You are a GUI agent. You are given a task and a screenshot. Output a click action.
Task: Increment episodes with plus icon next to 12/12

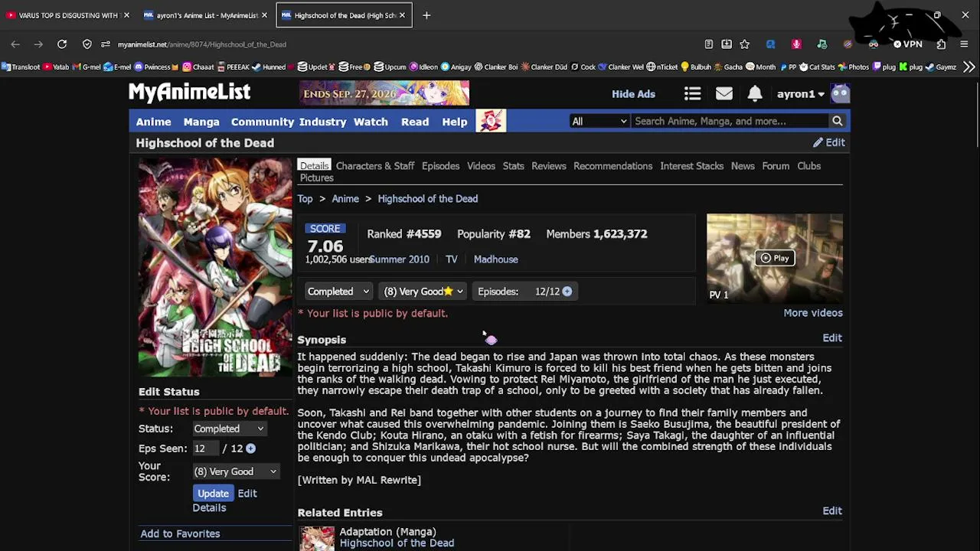567,292
